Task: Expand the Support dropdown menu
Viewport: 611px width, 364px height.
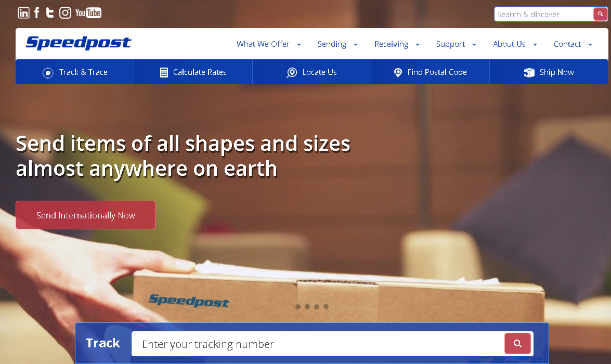Action: tap(456, 44)
